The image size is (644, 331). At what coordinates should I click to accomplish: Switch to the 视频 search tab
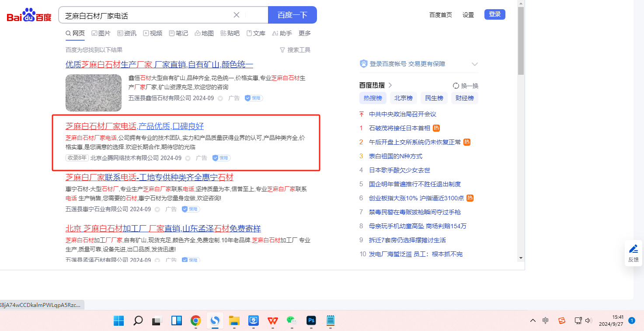[x=152, y=33]
